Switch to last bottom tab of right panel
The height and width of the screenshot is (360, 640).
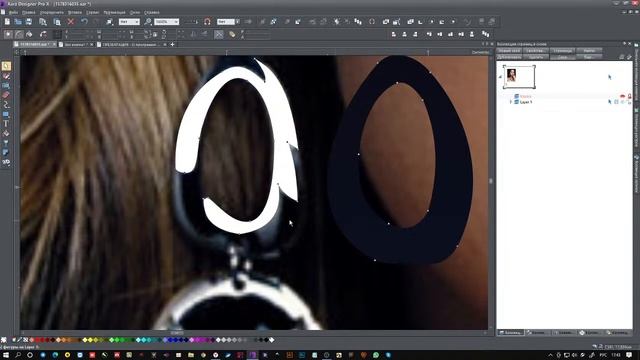619,333
